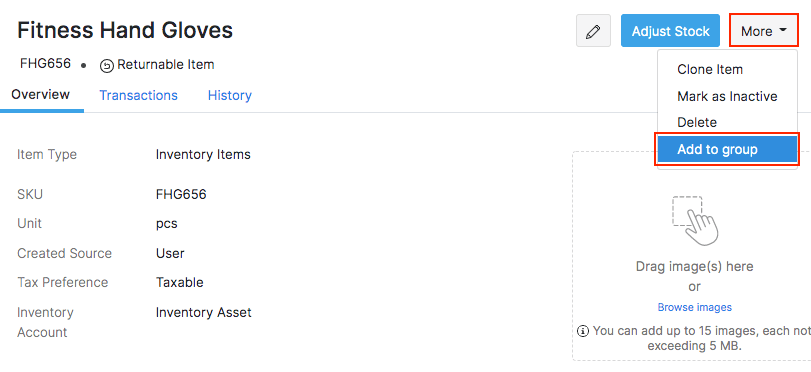Click the info icon beside image limit note
Image resolution: width=811 pixels, height=372 pixels.
tap(583, 331)
